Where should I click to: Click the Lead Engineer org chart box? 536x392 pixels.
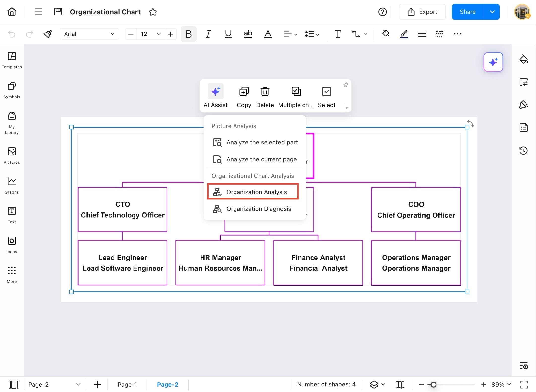tap(123, 263)
